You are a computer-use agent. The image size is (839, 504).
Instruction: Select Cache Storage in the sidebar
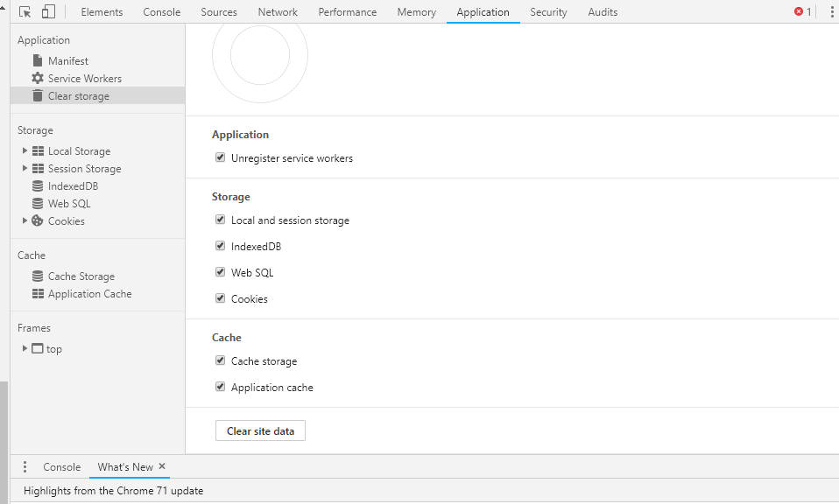[81, 276]
